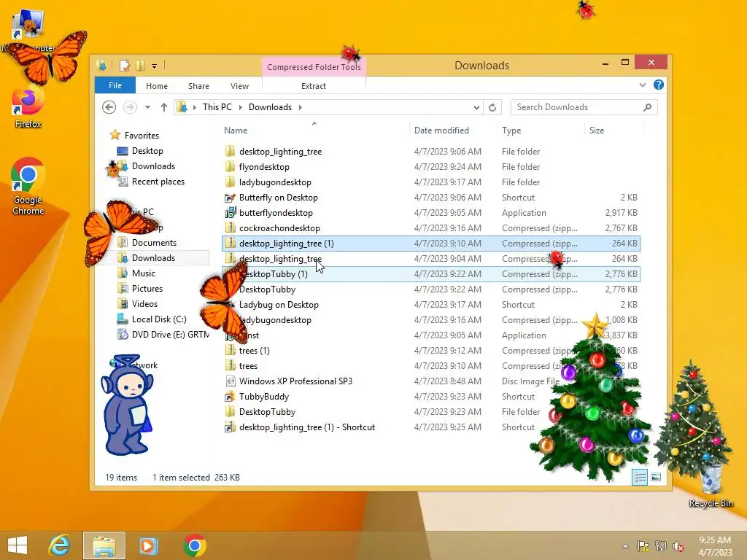
Task: Select desktop_lighting_tree (1) zip file
Action: tap(431, 244)
